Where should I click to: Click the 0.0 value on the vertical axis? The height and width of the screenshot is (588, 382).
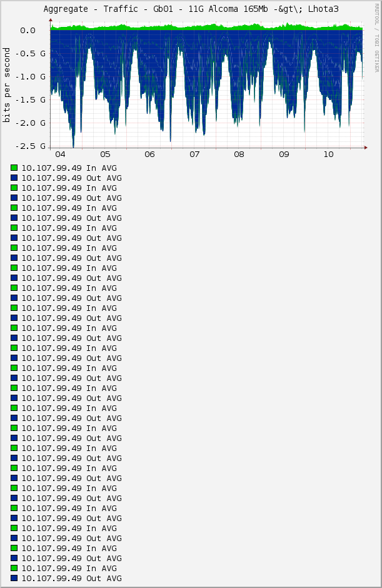coord(28,31)
